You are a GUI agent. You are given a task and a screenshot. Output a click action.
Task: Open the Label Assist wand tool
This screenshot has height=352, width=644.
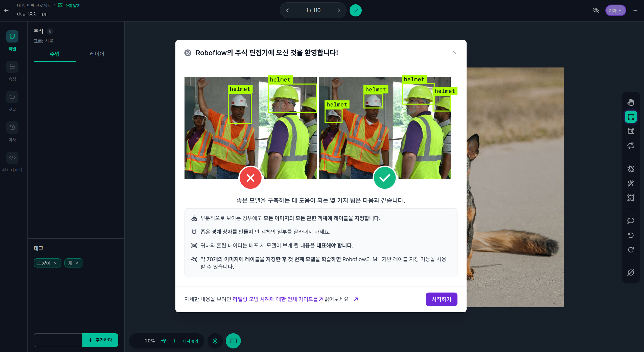point(631,183)
